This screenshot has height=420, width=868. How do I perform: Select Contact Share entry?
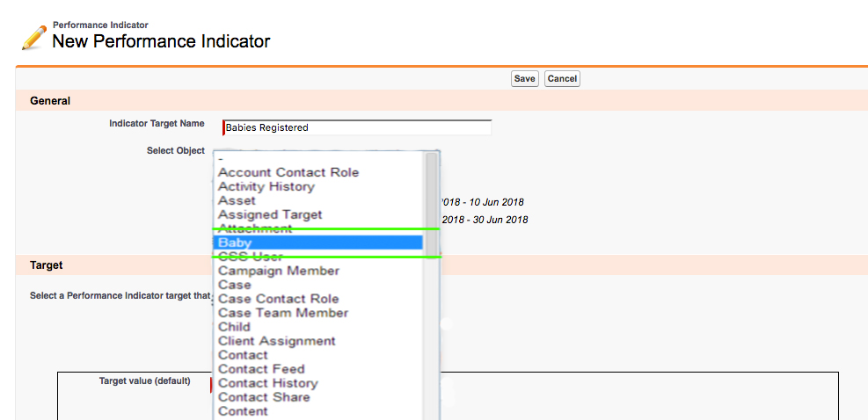click(x=264, y=397)
